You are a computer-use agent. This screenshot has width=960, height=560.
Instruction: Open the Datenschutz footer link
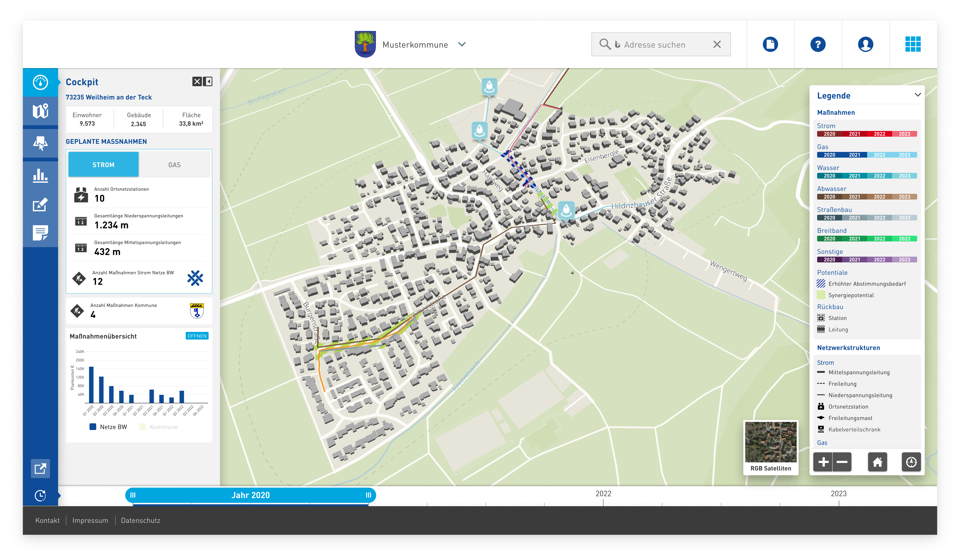click(140, 520)
